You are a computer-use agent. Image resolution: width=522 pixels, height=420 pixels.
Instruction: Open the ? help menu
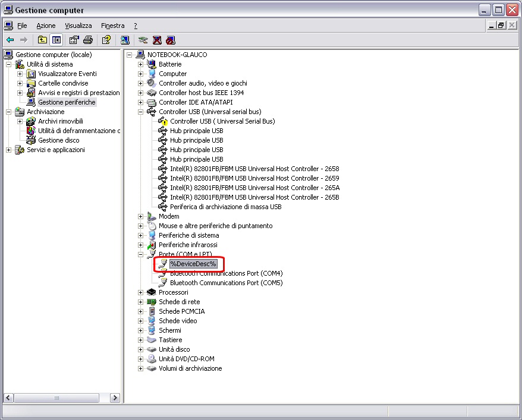tap(136, 26)
